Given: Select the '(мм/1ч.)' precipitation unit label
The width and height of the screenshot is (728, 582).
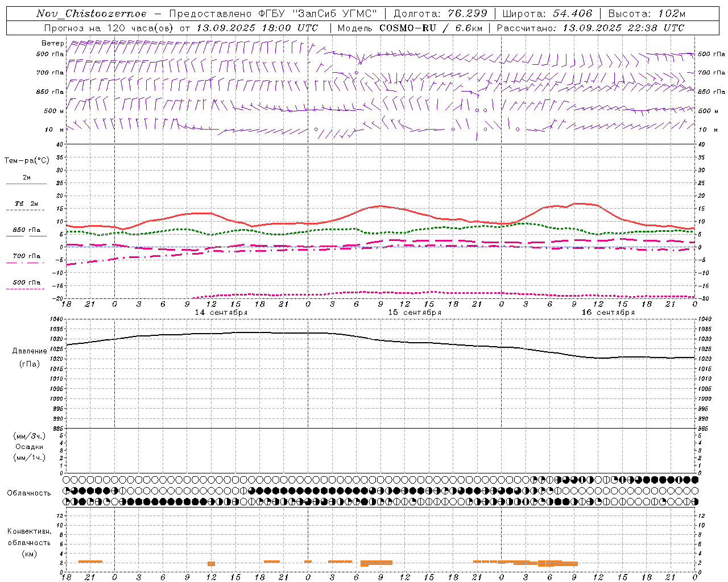Looking at the screenshot, I should pyautogui.click(x=30, y=458).
